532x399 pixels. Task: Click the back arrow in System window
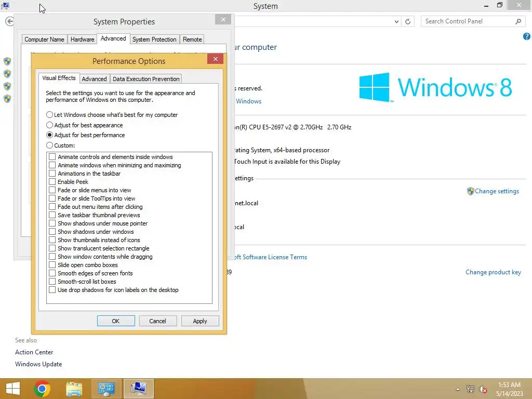pos(9,21)
